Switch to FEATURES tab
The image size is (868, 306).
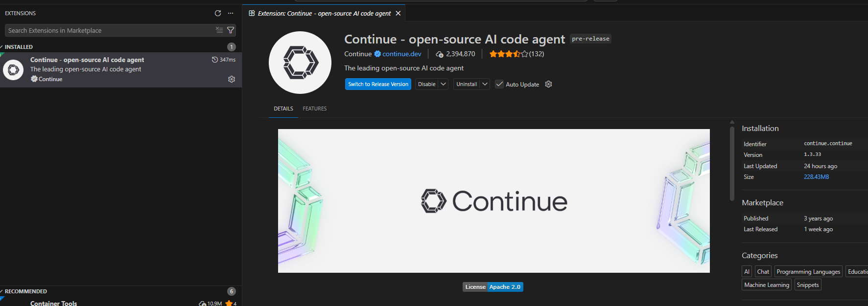click(x=315, y=109)
